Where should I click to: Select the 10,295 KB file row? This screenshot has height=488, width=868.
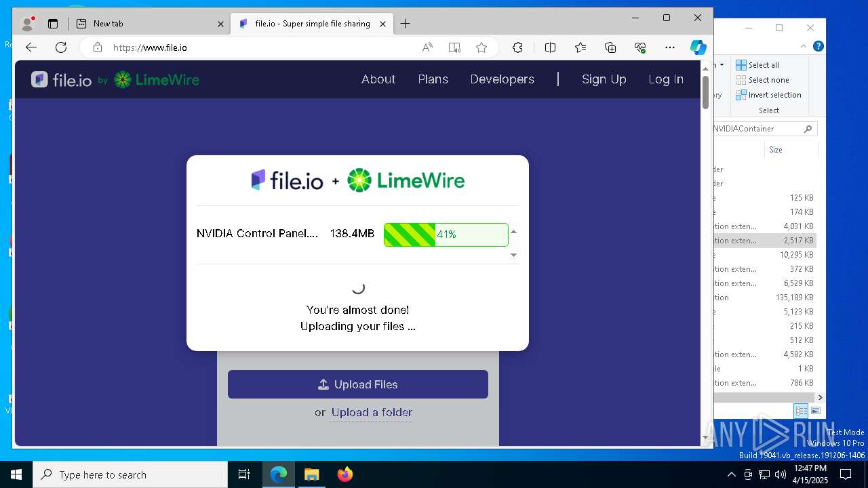pyautogui.click(x=764, y=255)
